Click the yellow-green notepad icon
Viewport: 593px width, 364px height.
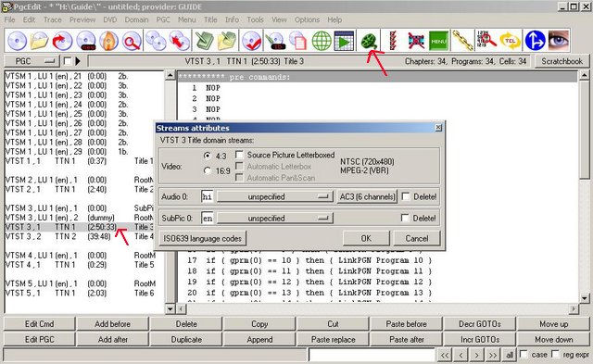click(227, 41)
